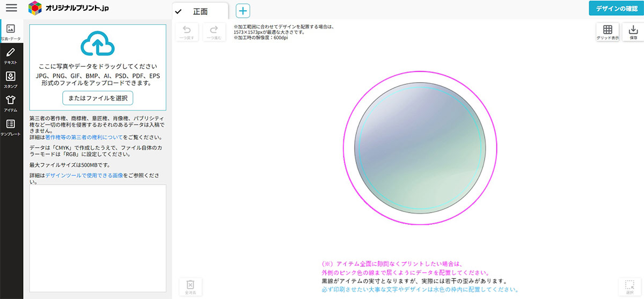Click the デザインの確認 button
The width and height of the screenshot is (644, 299).
pyautogui.click(x=616, y=8)
